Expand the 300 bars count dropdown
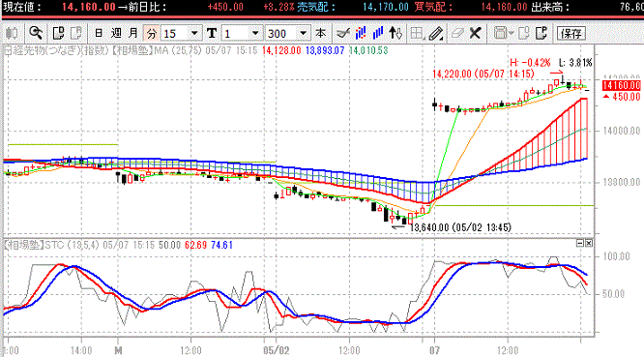This screenshot has height=357, width=644. coord(303,33)
